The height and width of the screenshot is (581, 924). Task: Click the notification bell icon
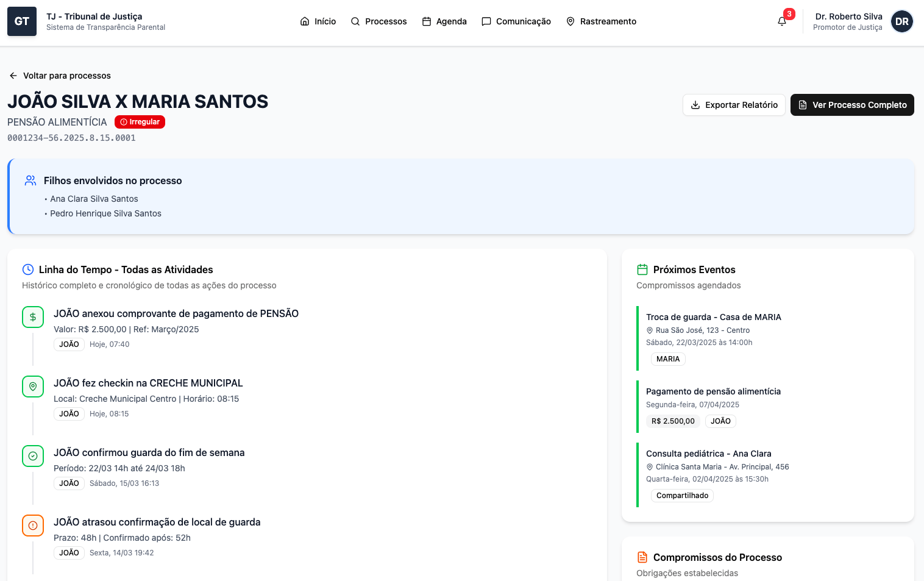point(782,21)
